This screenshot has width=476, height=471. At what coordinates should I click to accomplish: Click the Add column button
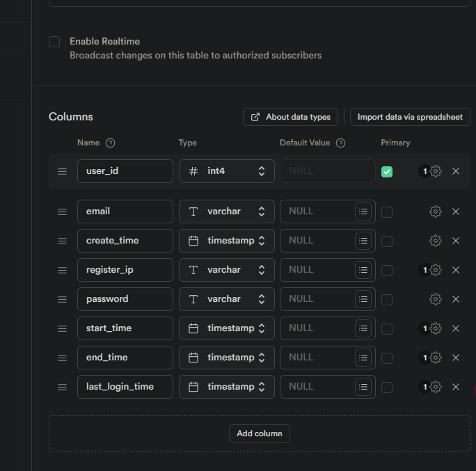pos(259,433)
